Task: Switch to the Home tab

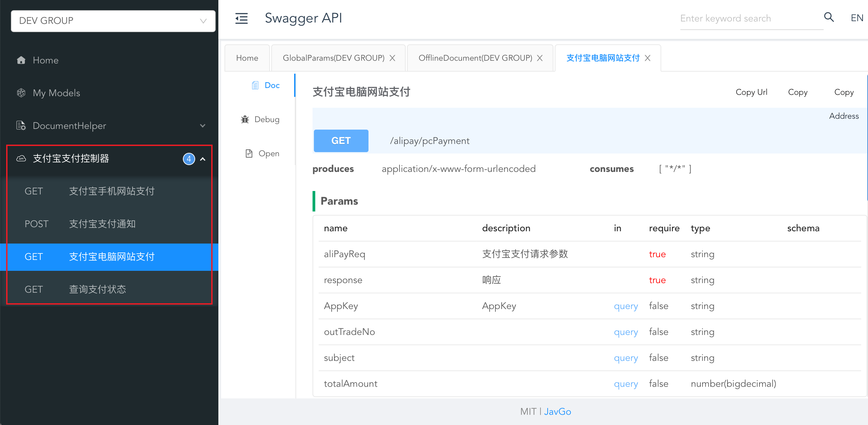Action: 247,58
